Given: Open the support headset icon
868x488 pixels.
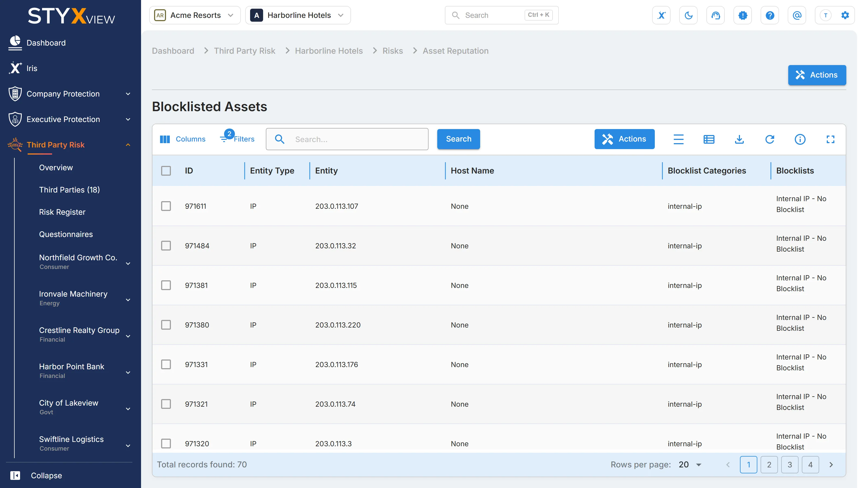Looking at the screenshot, I should 715,15.
